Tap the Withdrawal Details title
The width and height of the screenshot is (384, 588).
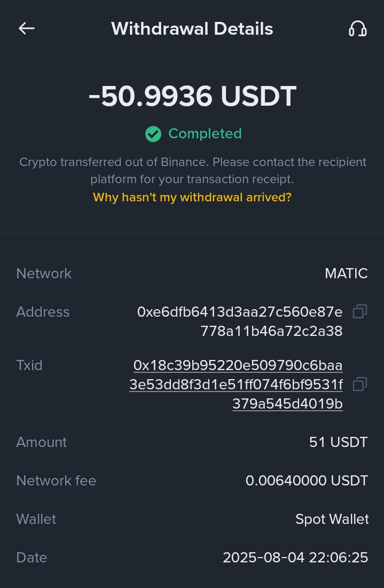coord(192,29)
